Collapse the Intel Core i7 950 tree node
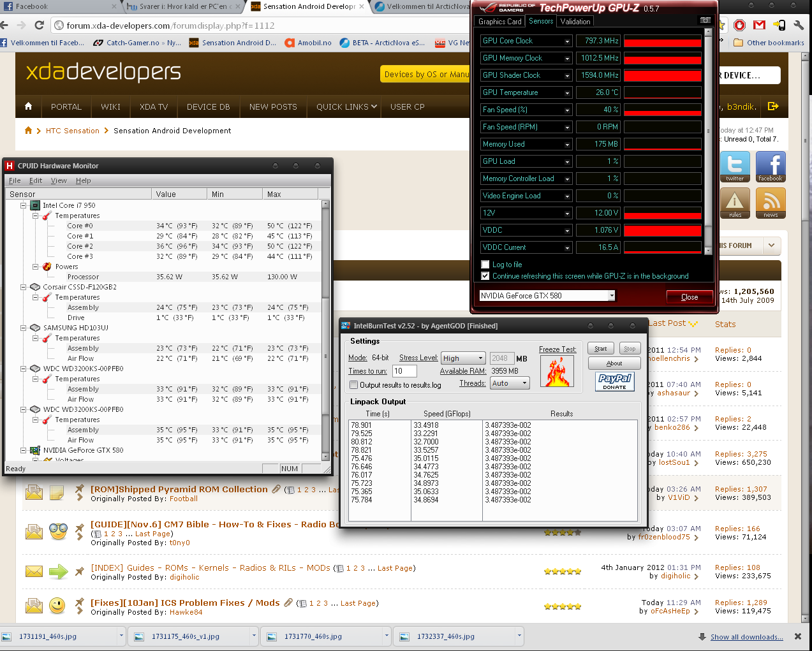812x651 pixels. 23,205
